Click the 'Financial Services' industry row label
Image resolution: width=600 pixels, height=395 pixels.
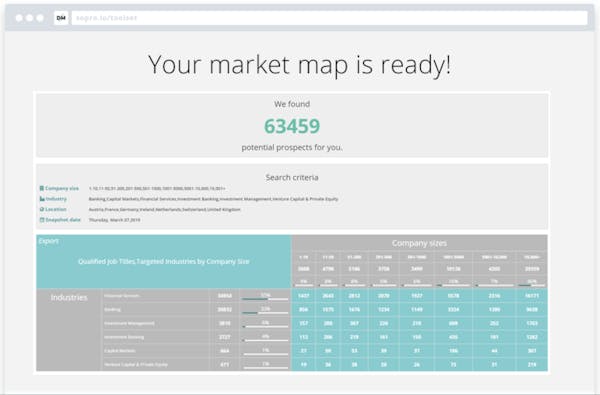[x=122, y=296]
